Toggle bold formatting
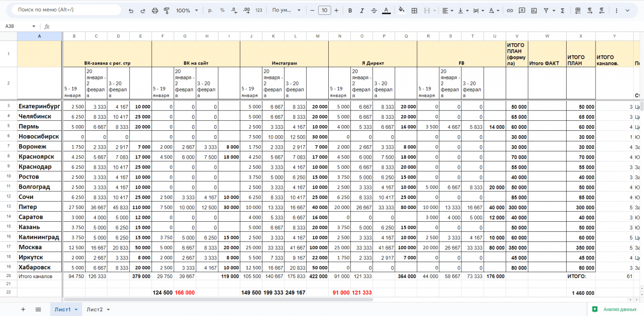Image resolution: width=644 pixels, height=316 pixels. coord(350,11)
